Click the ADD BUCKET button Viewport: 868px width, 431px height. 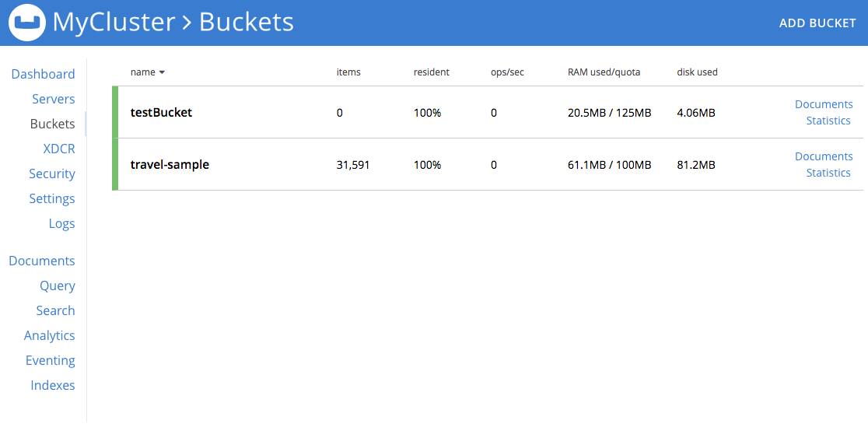pyautogui.click(x=817, y=23)
